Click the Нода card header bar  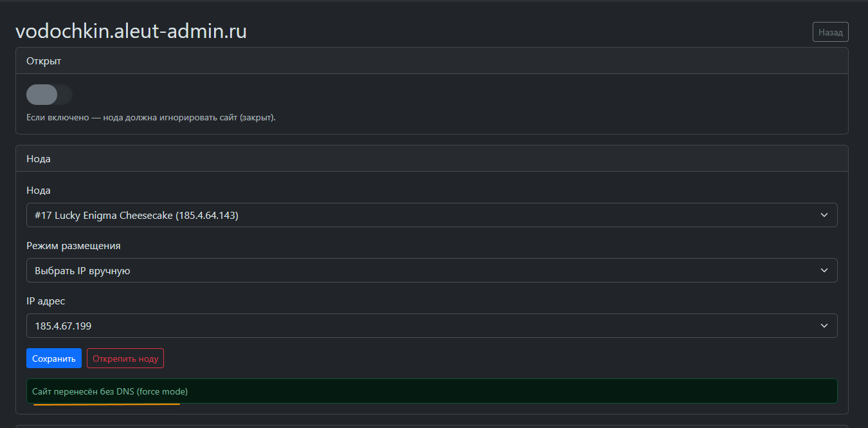click(431, 158)
